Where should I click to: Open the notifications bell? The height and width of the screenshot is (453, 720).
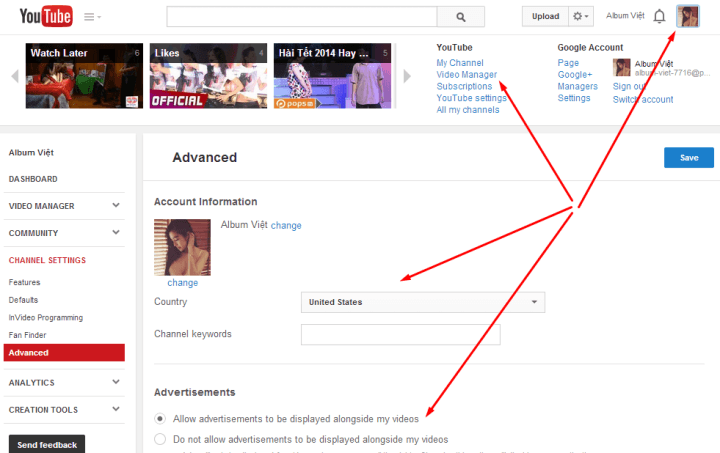click(x=659, y=16)
